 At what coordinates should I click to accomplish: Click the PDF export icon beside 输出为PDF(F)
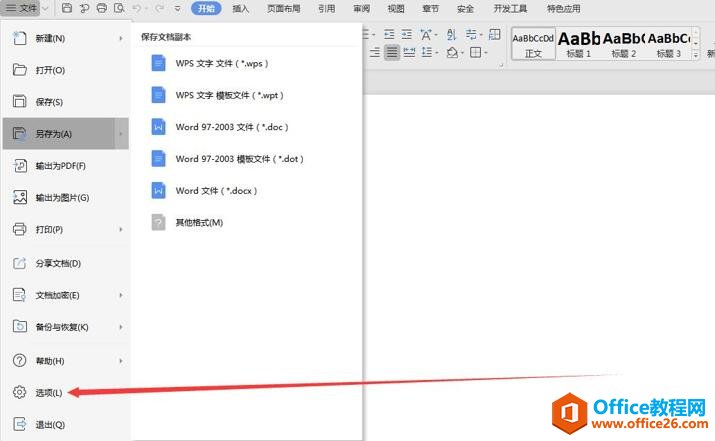click(x=20, y=166)
